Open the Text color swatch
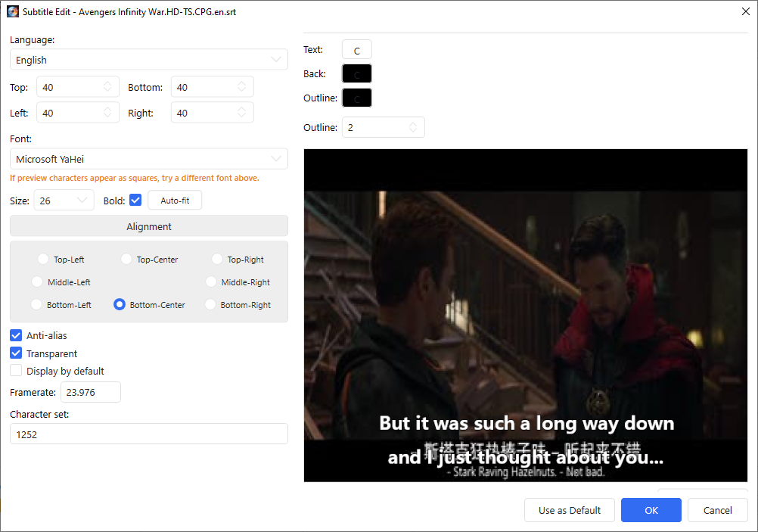 pos(357,49)
